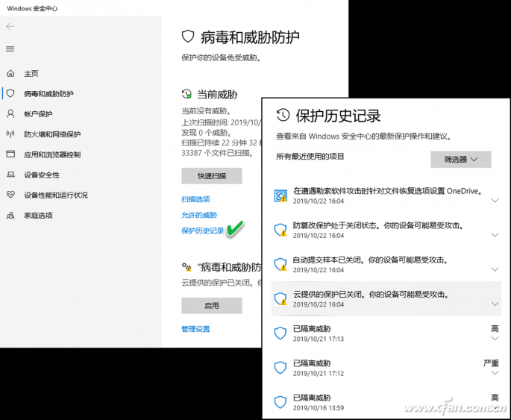
Task: Expand the 防篡改保护处于关闭状态 entry
Action: 495,235
